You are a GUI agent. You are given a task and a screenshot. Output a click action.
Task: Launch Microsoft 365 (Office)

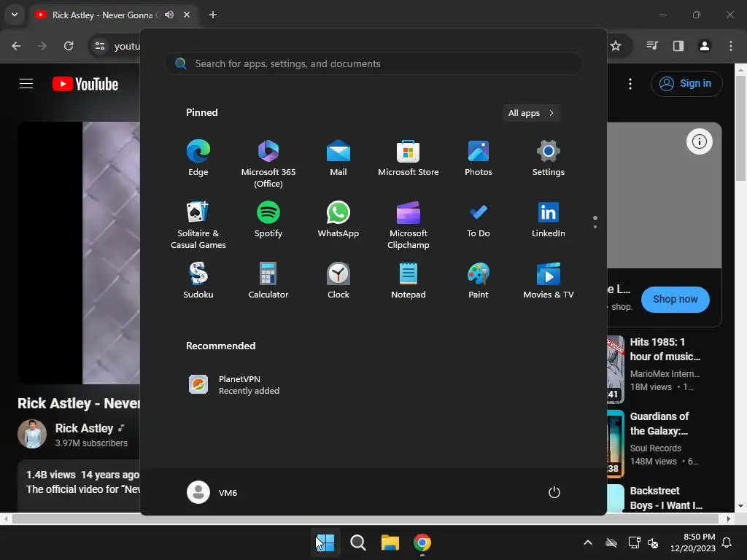[268, 164]
